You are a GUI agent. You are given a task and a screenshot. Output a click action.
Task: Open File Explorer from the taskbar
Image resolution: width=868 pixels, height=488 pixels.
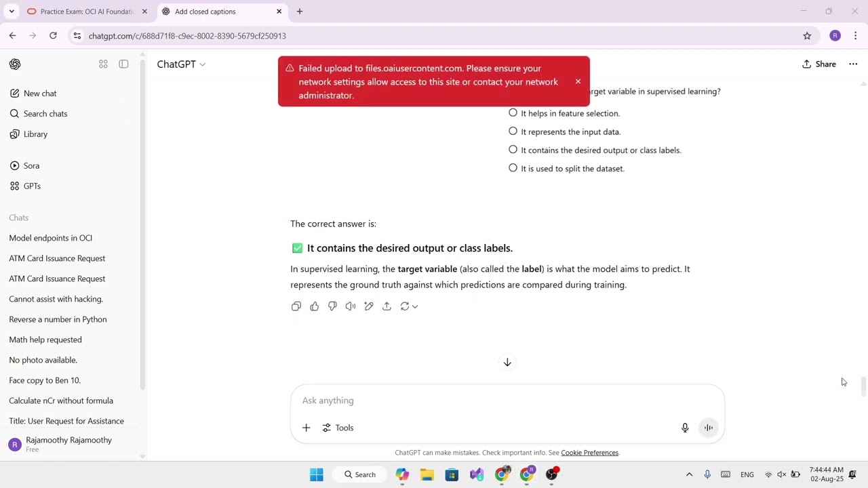point(427,474)
